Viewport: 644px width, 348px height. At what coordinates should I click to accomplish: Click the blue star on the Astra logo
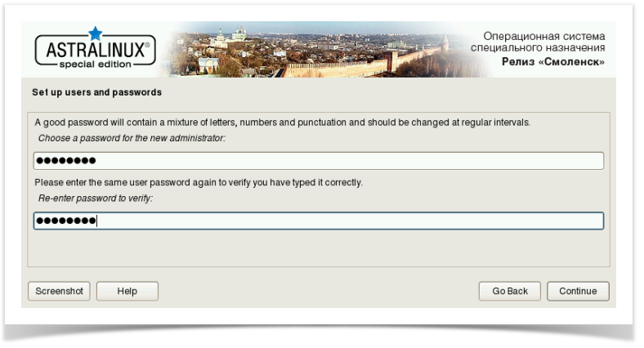[96, 33]
